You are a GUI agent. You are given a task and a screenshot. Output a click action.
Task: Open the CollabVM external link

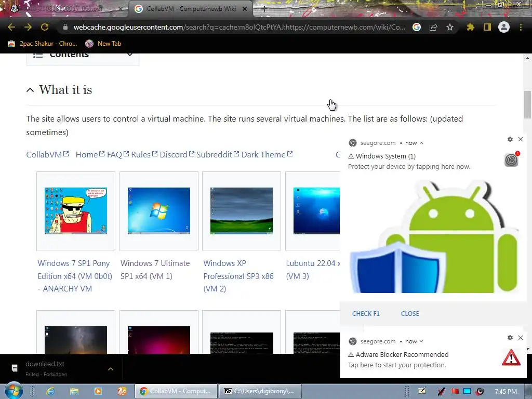point(47,155)
